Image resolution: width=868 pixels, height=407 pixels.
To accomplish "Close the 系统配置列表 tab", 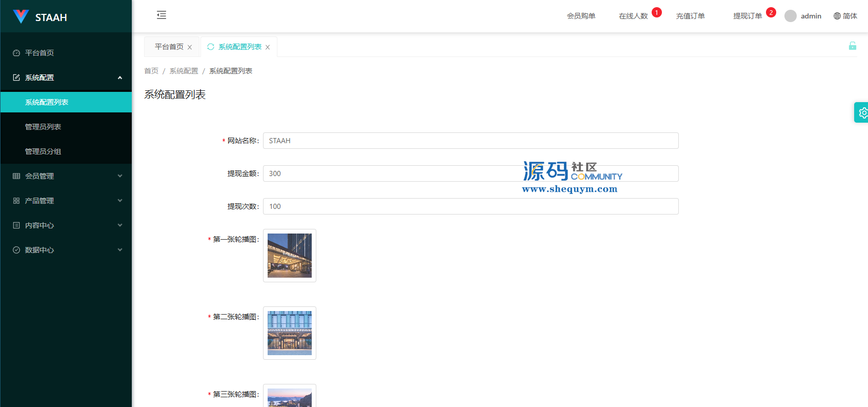I will 268,47.
